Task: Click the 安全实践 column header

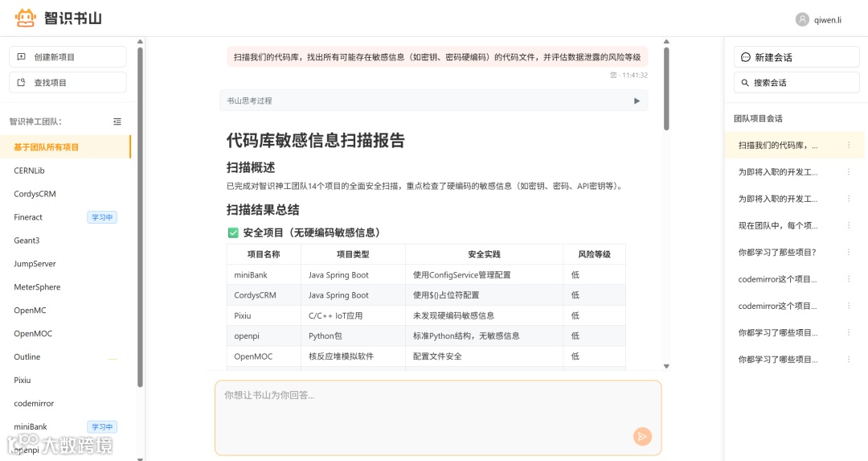Action: [485, 254]
